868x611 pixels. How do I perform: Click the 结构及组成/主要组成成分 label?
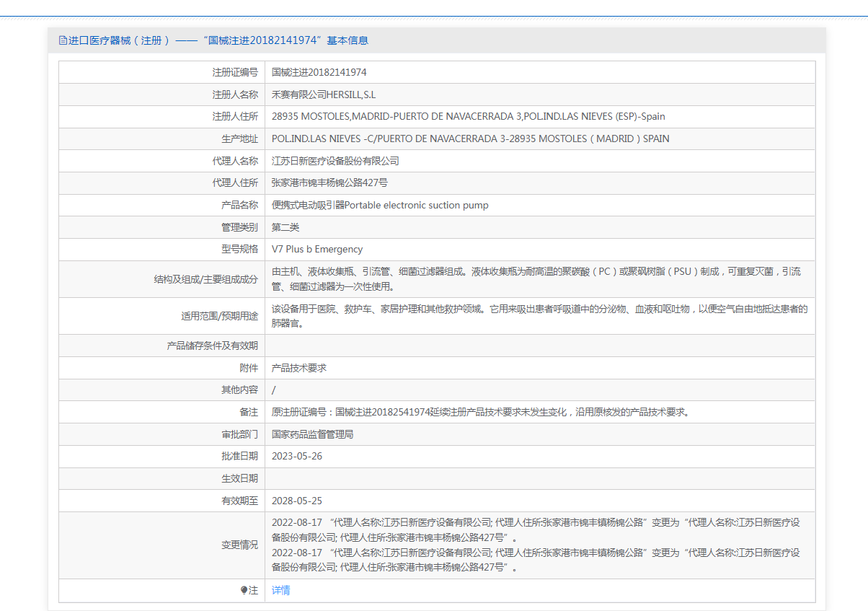(x=206, y=279)
